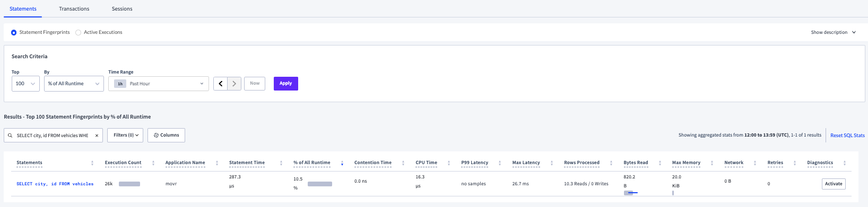The width and height of the screenshot is (868, 207).
Task: Sort by Statement Time column arrows
Action: tap(281, 163)
